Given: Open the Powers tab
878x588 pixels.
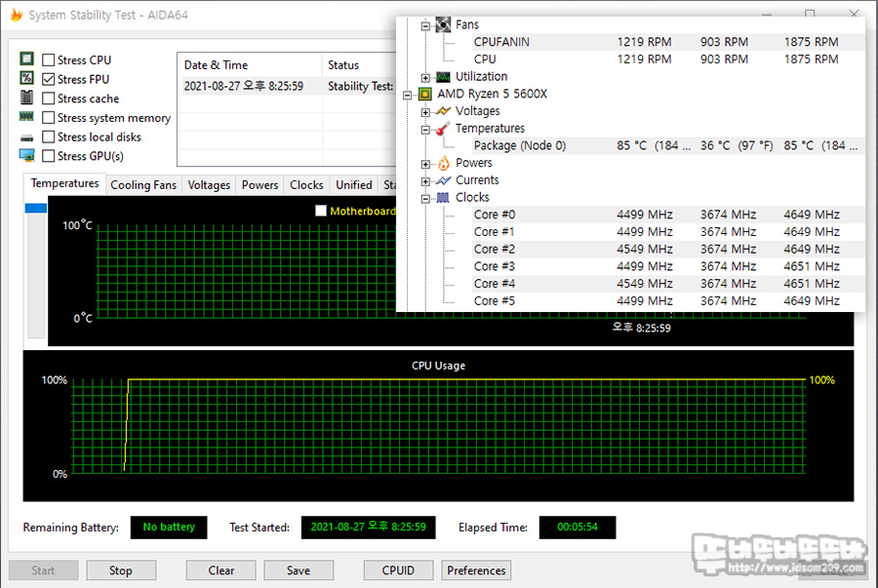Looking at the screenshot, I should [259, 184].
